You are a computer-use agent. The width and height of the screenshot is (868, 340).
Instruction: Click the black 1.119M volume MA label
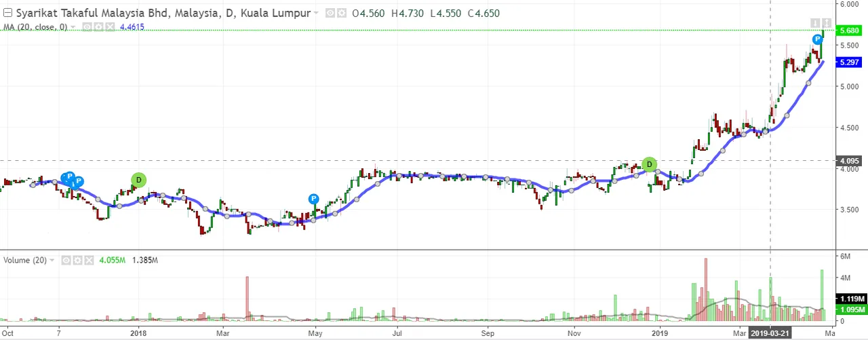pos(852,299)
